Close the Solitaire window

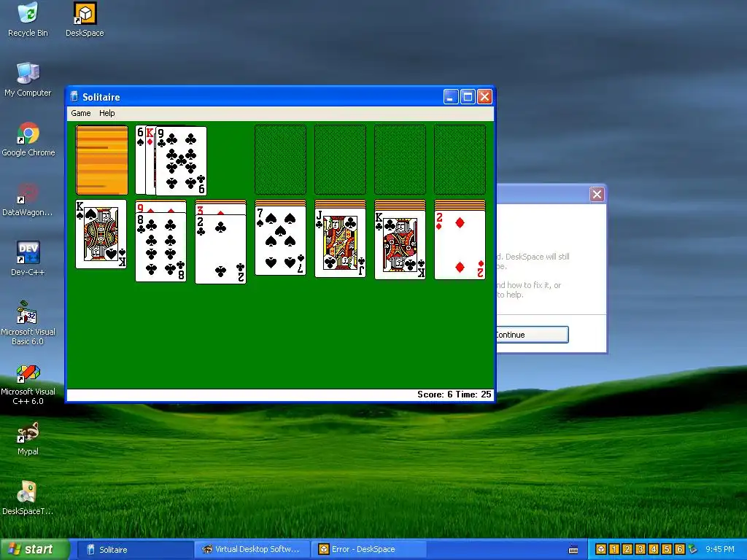click(x=484, y=97)
